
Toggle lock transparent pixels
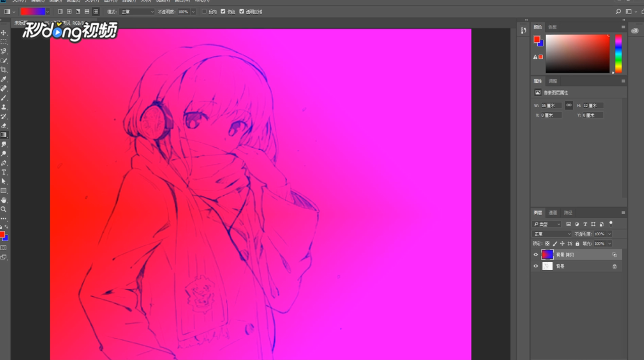(547, 244)
